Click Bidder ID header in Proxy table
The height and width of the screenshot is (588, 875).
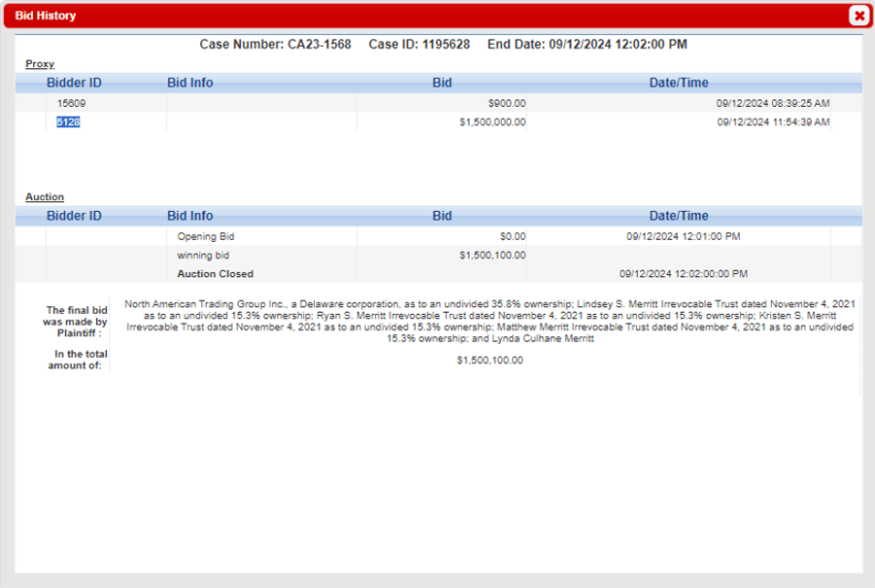click(x=74, y=83)
